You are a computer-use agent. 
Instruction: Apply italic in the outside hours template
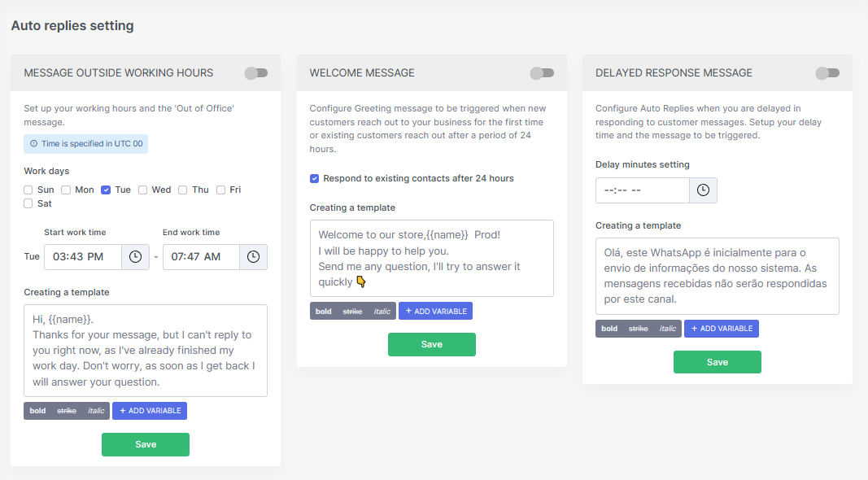(x=96, y=411)
